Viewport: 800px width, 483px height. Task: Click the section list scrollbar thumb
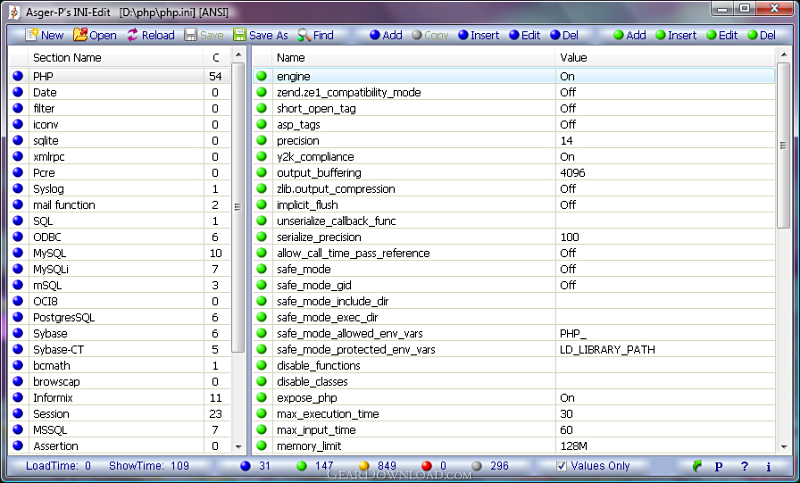click(238, 207)
